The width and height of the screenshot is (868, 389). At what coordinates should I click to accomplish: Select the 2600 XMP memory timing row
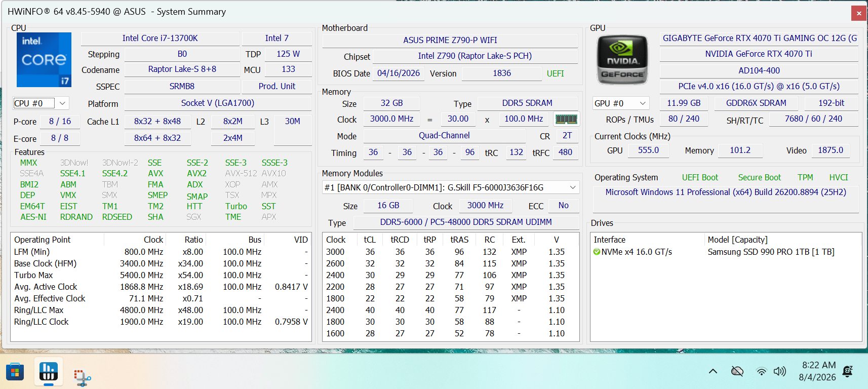click(x=451, y=263)
